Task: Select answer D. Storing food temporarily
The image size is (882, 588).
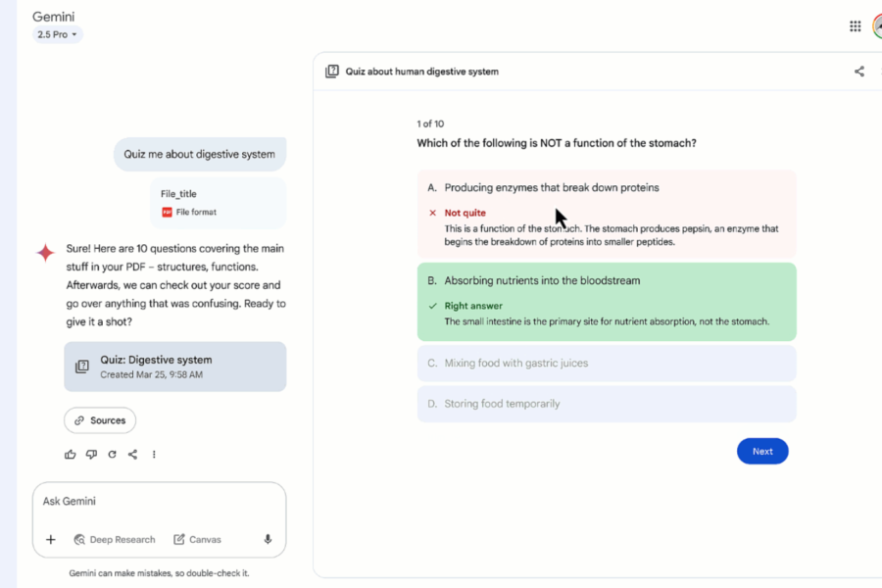Action: [607, 404]
